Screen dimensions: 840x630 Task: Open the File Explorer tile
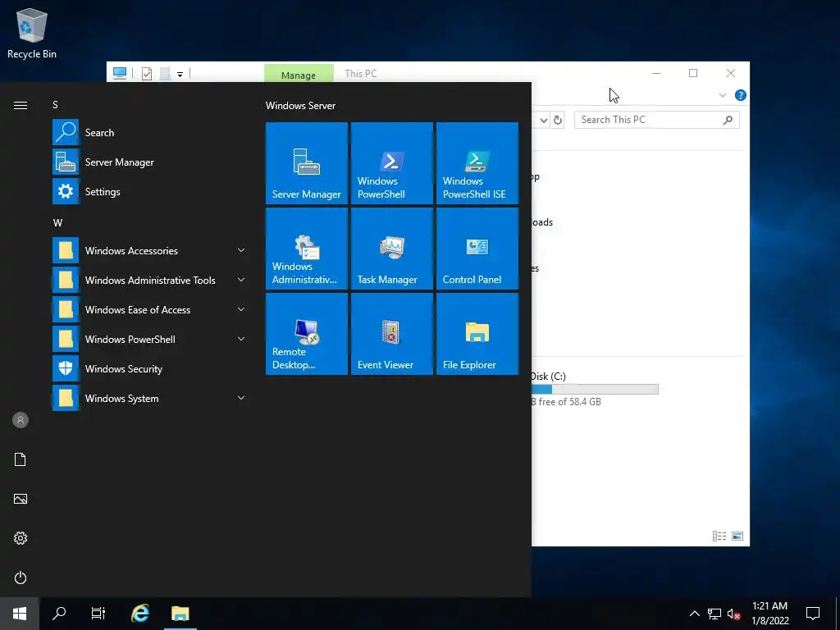[477, 334]
